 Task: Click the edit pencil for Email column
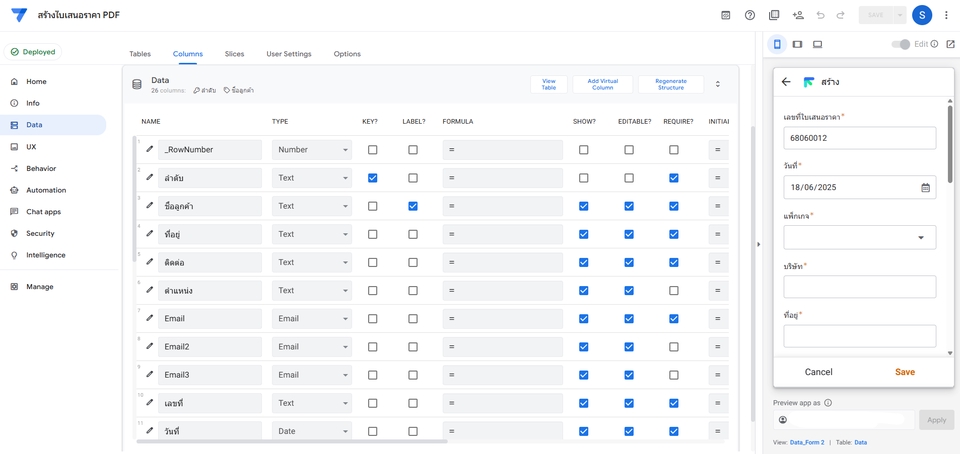coord(150,318)
